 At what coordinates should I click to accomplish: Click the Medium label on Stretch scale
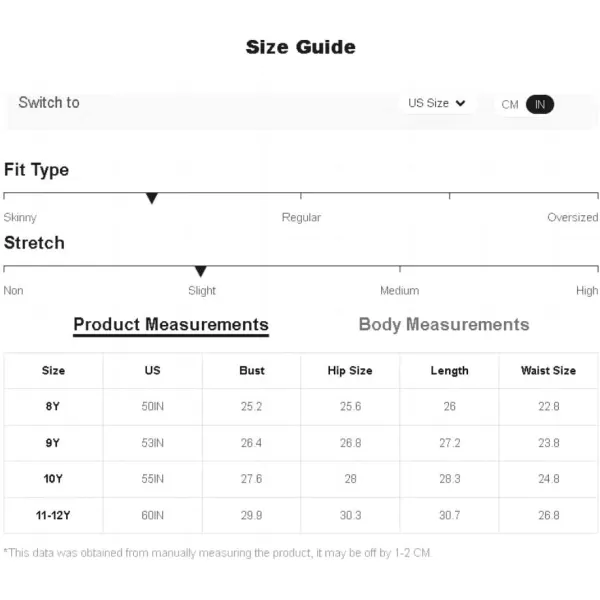(399, 290)
